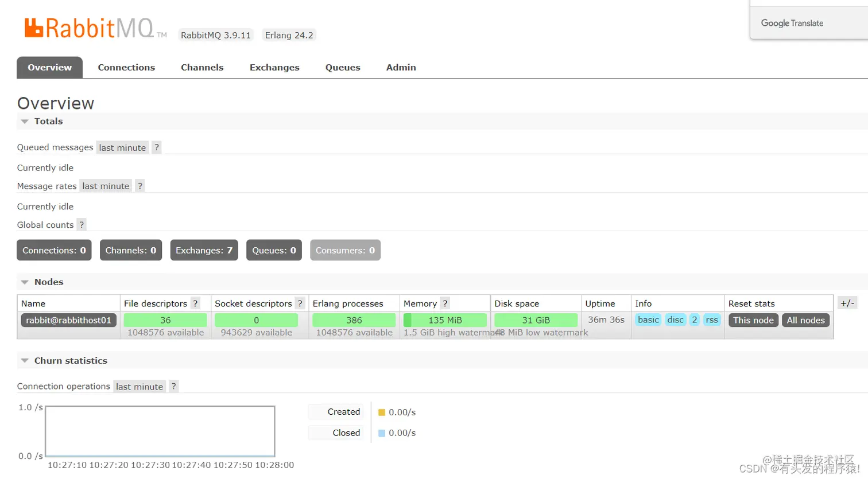Screen dimensions: 868x479
Task: Reset stats for All nodes
Action: pyautogui.click(x=805, y=320)
